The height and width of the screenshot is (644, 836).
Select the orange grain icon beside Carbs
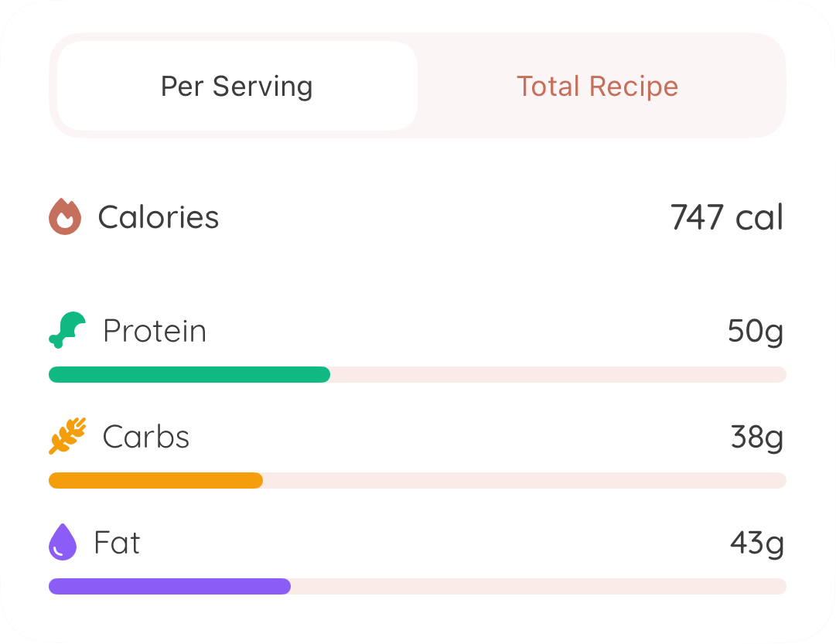[x=67, y=437]
